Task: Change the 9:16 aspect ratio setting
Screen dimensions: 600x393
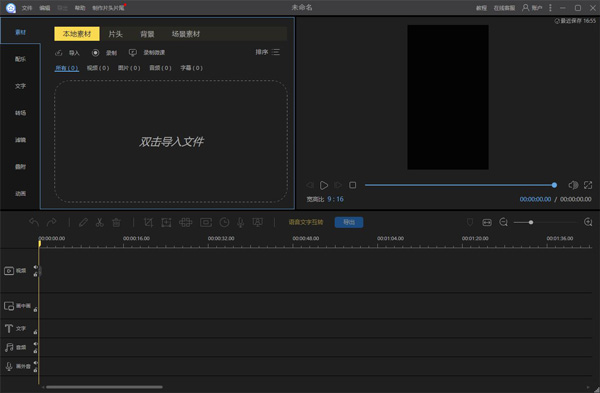Action: (335, 199)
